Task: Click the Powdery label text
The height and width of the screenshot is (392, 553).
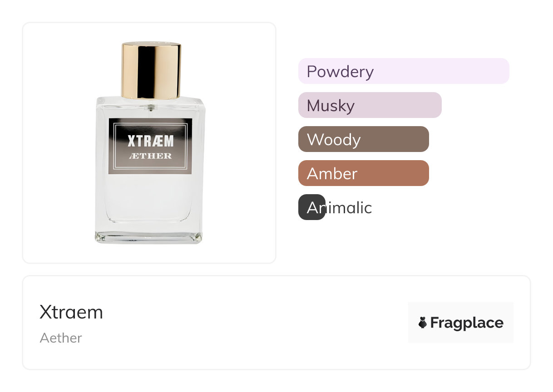Action: coord(340,72)
